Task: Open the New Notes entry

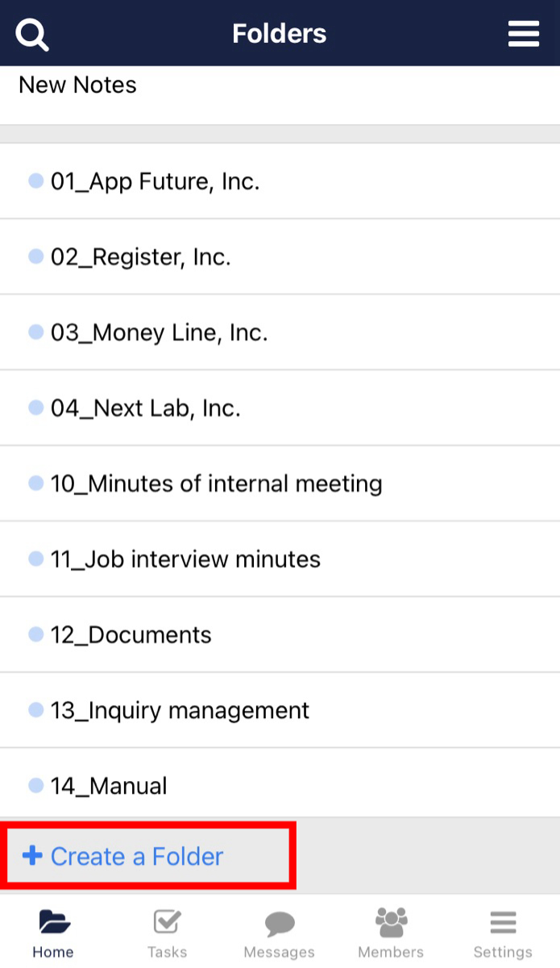Action: point(77,85)
